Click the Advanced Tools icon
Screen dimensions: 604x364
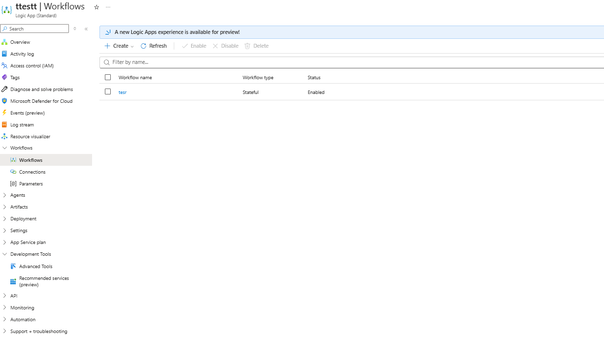(x=13, y=267)
